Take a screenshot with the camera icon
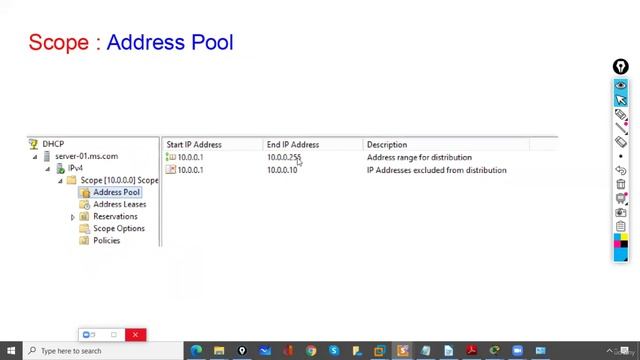640x360 pixels. pyautogui.click(x=620, y=212)
